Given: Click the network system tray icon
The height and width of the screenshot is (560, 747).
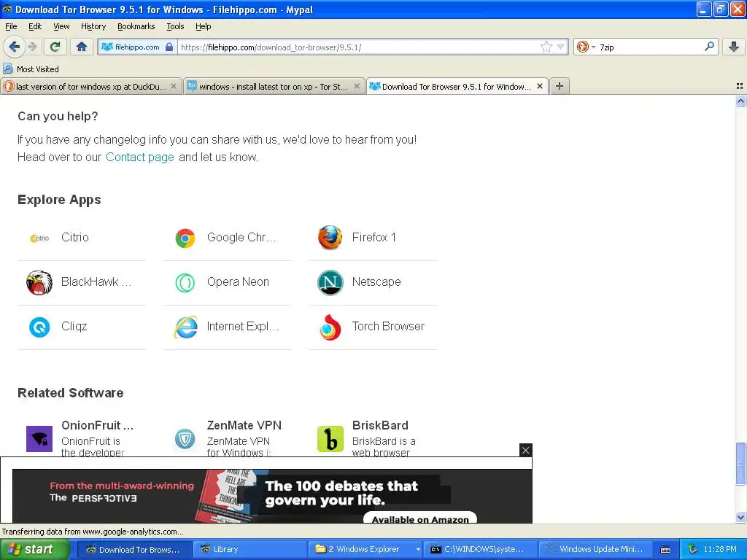Looking at the screenshot, I should [x=693, y=549].
